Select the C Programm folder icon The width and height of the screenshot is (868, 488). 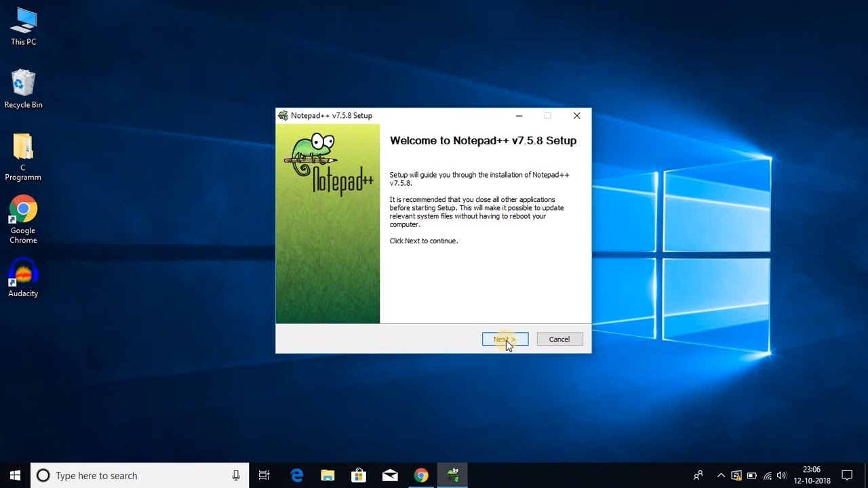[23, 157]
